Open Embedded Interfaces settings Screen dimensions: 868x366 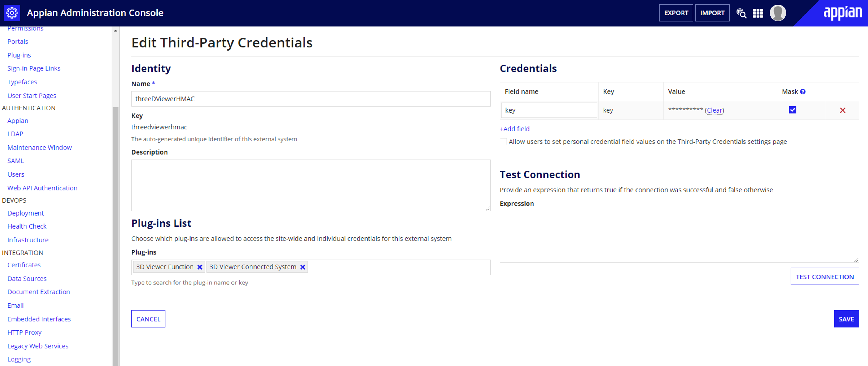pyautogui.click(x=39, y=319)
